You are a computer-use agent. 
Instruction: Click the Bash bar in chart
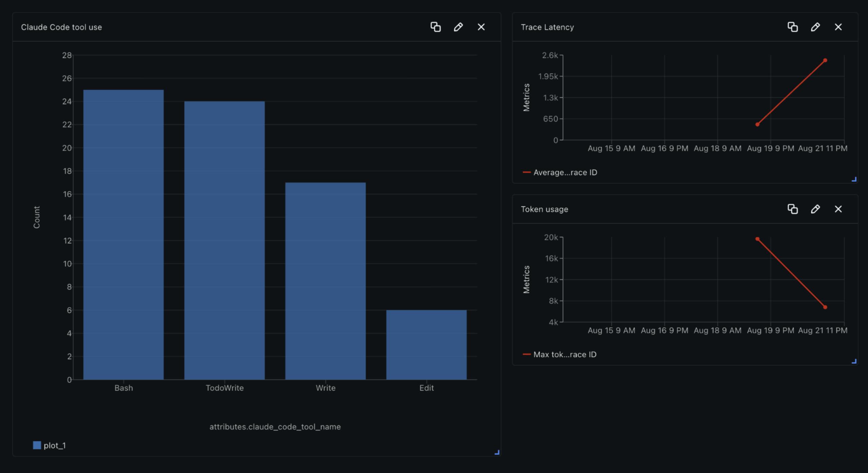point(123,235)
